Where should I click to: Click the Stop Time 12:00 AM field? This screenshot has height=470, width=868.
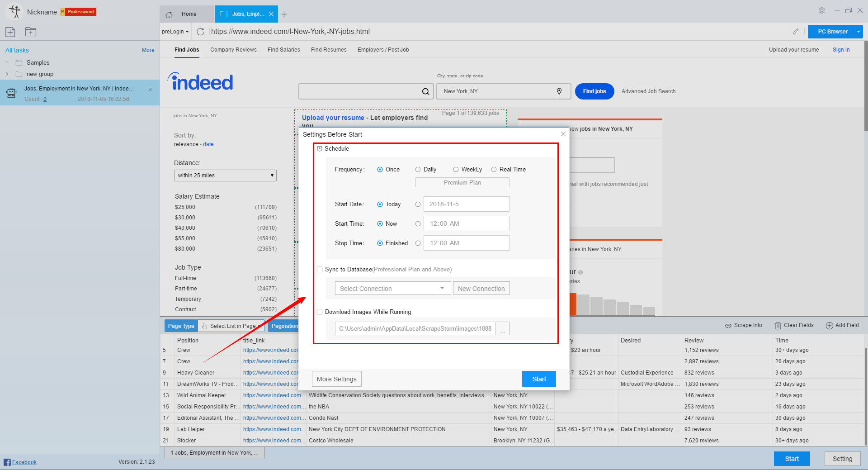pos(467,243)
